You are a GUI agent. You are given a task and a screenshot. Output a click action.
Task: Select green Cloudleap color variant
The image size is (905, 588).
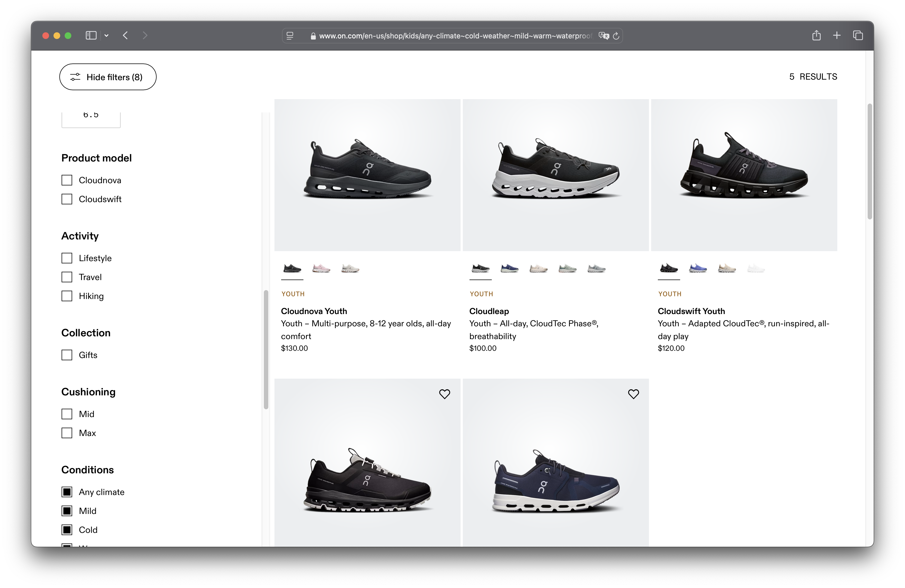pos(567,269)
